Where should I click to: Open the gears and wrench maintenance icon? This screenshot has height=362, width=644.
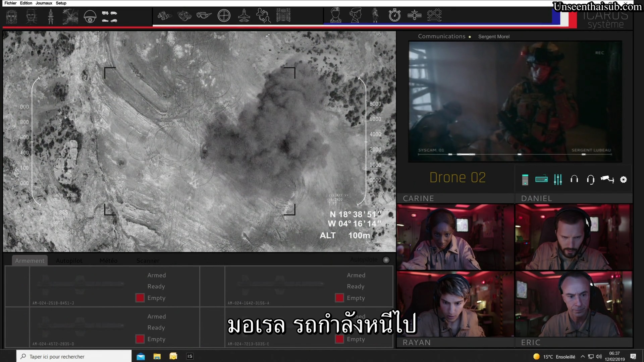[x=434, y=15]
